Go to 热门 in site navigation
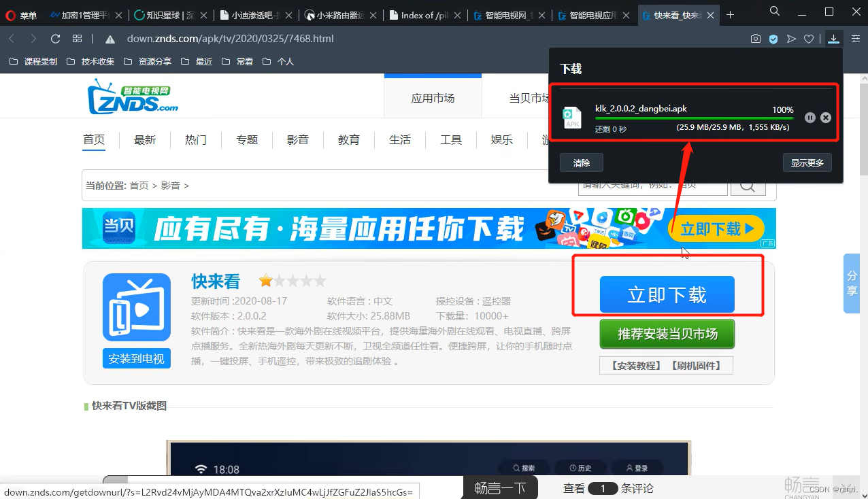 196,139
